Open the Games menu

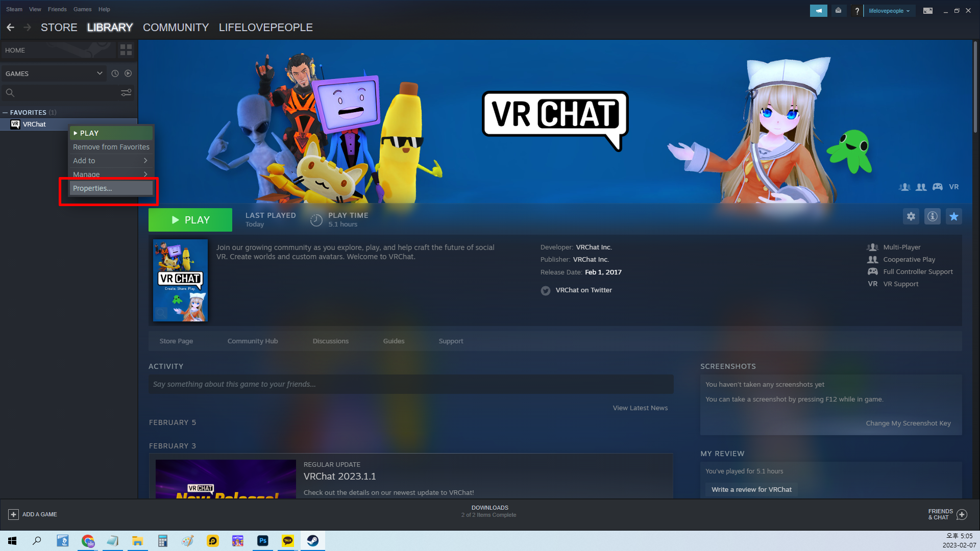[82, 9]
